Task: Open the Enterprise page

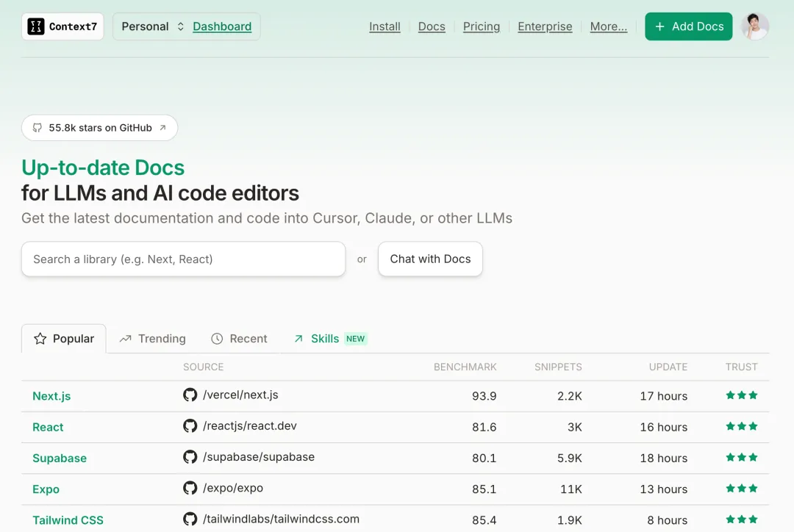Action: [545, 26]
